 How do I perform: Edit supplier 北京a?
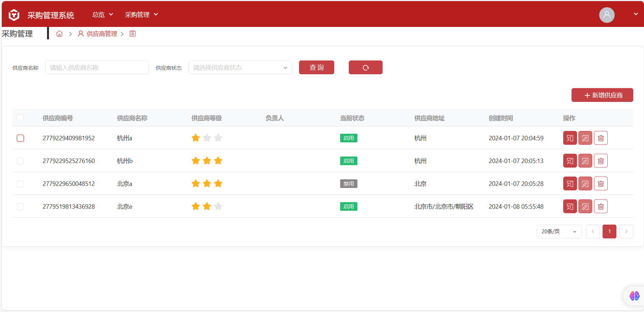click(585, 183)
